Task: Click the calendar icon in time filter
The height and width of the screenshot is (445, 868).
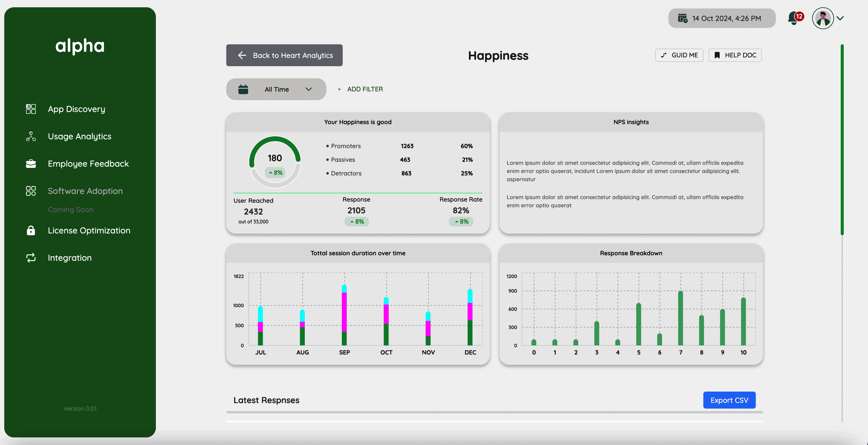Action: tap(243, 89)
